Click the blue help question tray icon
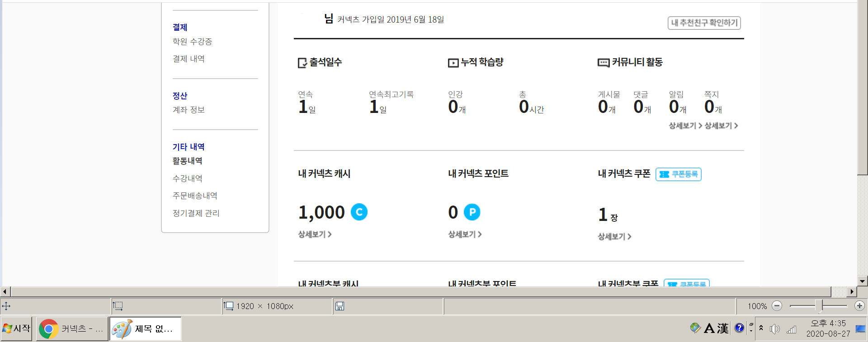This screenshot has width=868, height=342. [739, 328]
